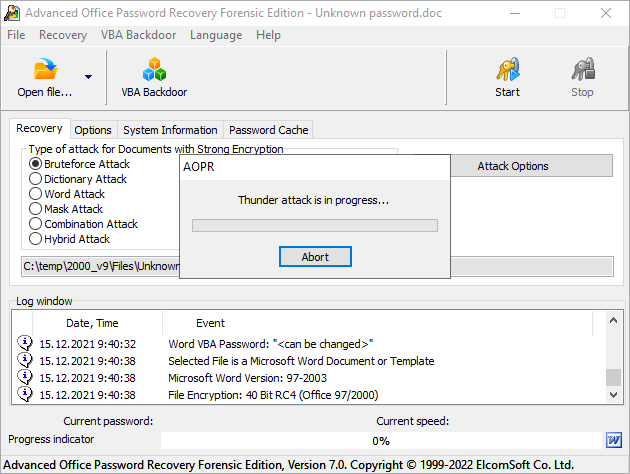Expand the Open file dropdown arrow
The width and height of the screenshot is (630, 474).
(88, 77)
